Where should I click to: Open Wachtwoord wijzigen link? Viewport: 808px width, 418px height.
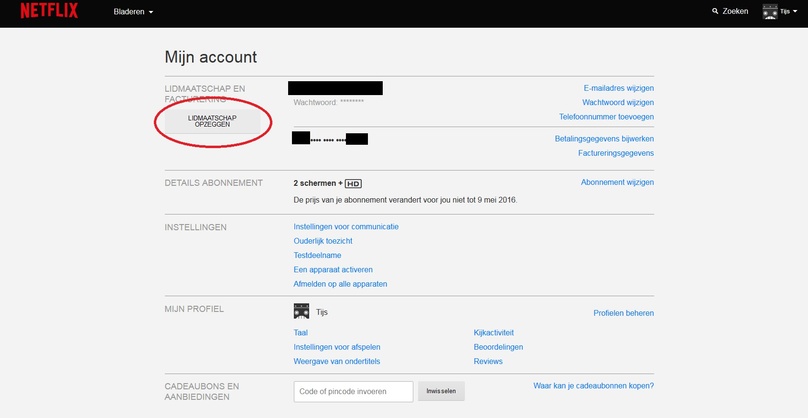[618, 103]
